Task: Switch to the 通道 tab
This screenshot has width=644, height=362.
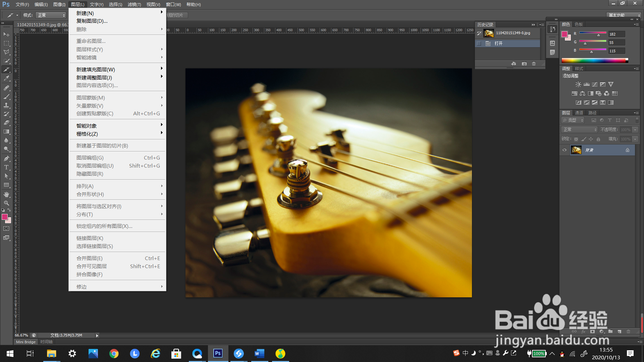Action: click(579, 113)
